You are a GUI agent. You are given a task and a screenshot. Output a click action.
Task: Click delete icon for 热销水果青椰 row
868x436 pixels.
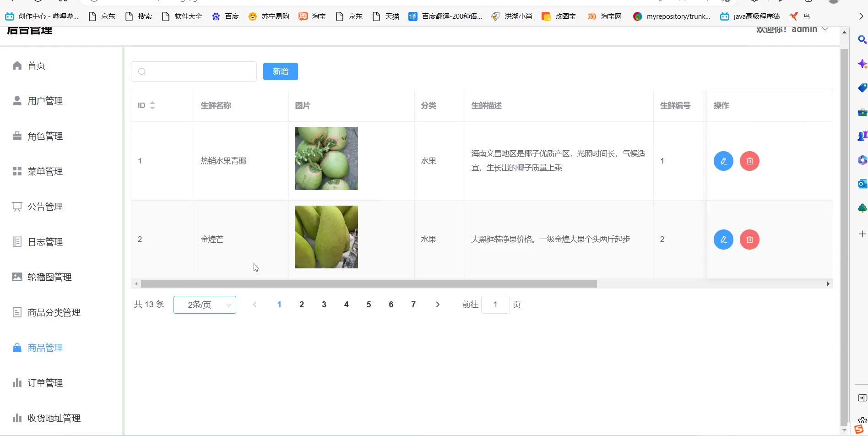click(x=749, y=161)
